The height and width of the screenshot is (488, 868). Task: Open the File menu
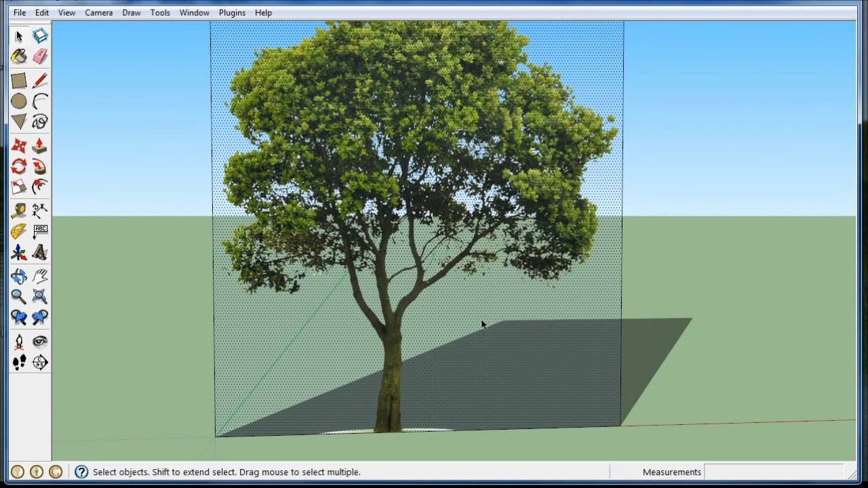[20, 12]
